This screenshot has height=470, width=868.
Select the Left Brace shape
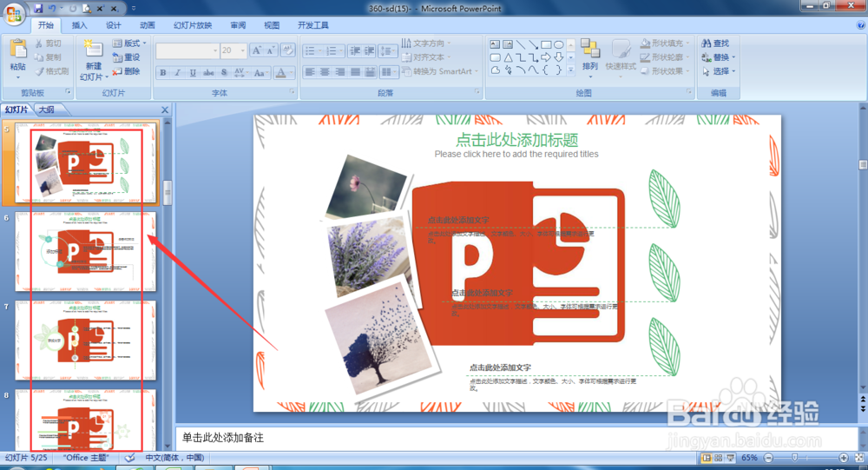click(546, 70)
